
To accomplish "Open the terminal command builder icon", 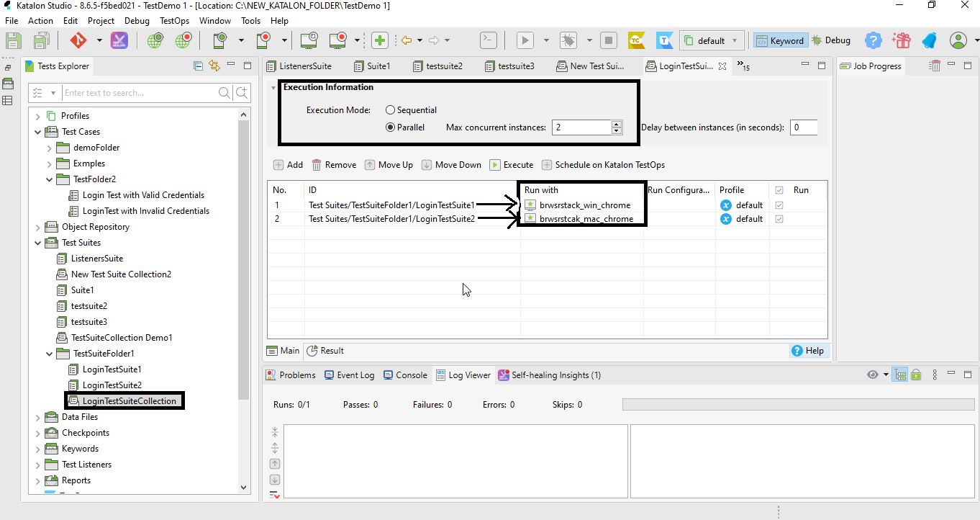I will tap(489, 40).
